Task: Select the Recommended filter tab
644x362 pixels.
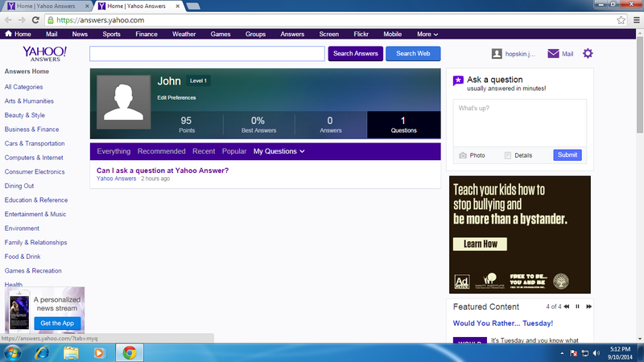Action: coord(162,151)
